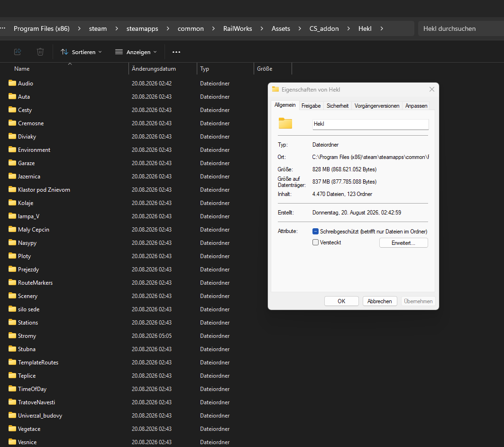Expand chevron after common breadcrumb
Image resolution: width=504 pixels, height=447 pixels.
[x=213, y=28]
